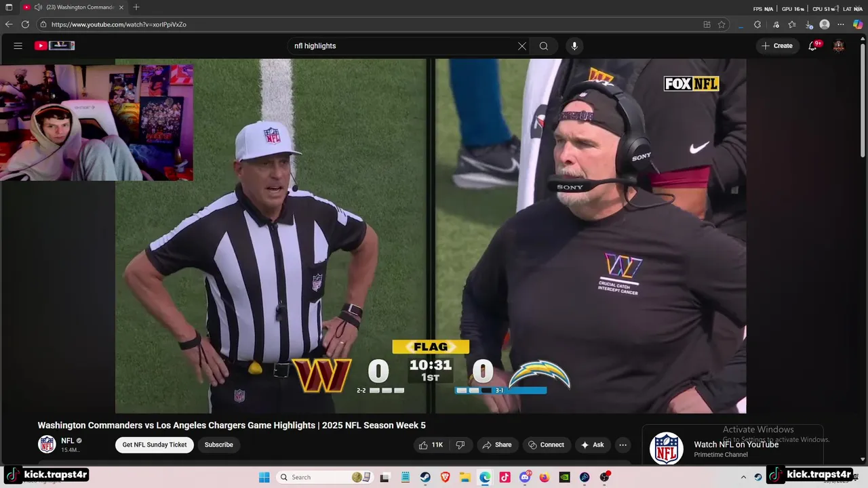Open Steam from the taskbar

[425, 477]
